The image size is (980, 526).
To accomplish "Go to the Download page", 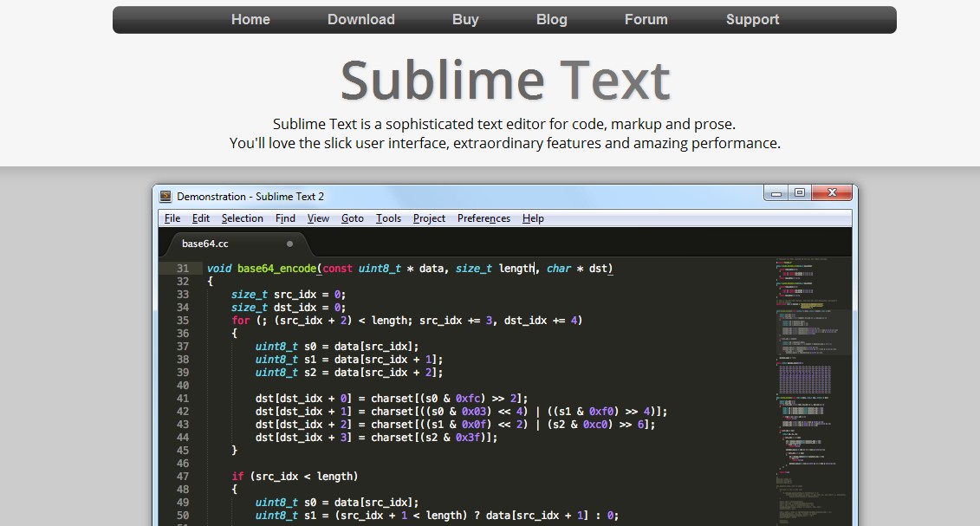I will pos(360,20).
